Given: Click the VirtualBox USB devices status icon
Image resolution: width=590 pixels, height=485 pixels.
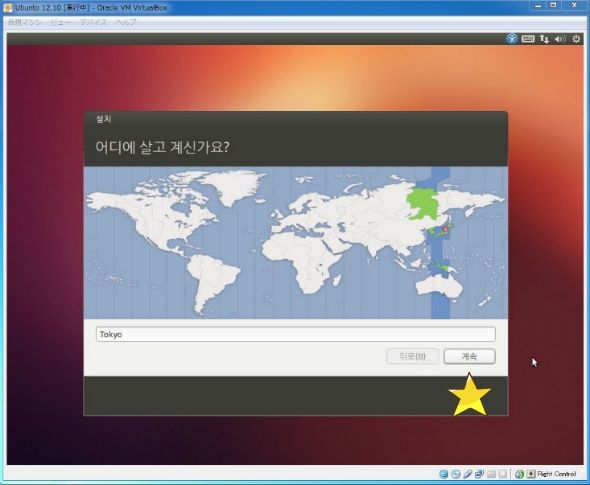Looking at the screenshot, I should click(467, 474).
